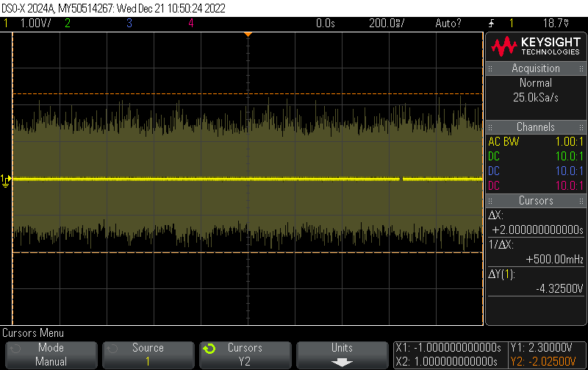The height and width of the screenshot is (370, 588).
Task: Click the trigger source 1 indicator
Action: pos(511,24)
